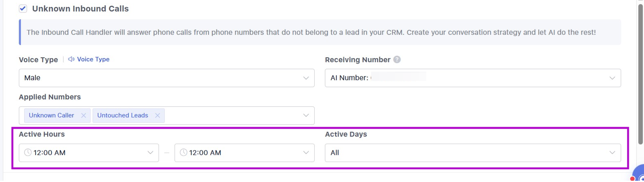Click the clock icon in start time field
The height and width of the screenshot is (182, 644).
tap(28, 153)
